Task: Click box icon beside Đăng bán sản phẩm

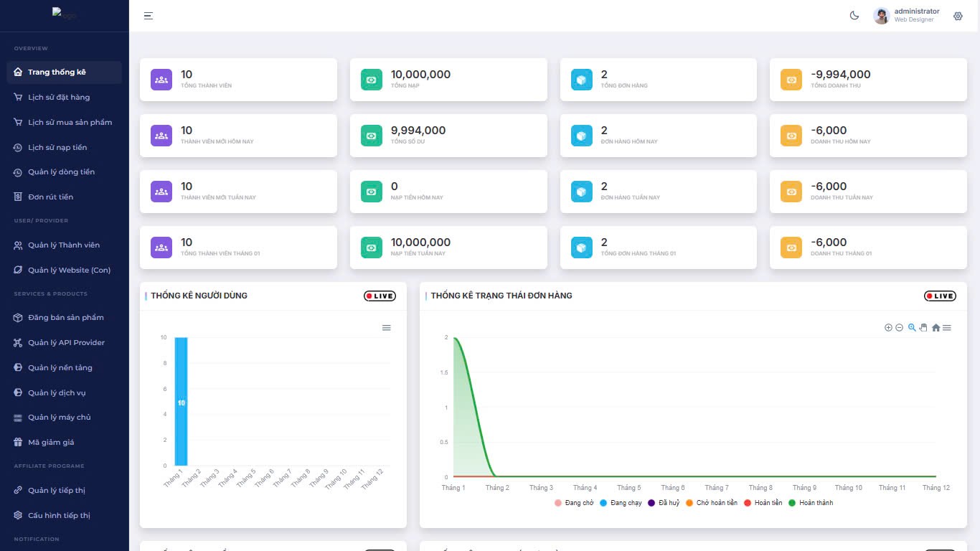Action: coord(19,317)
